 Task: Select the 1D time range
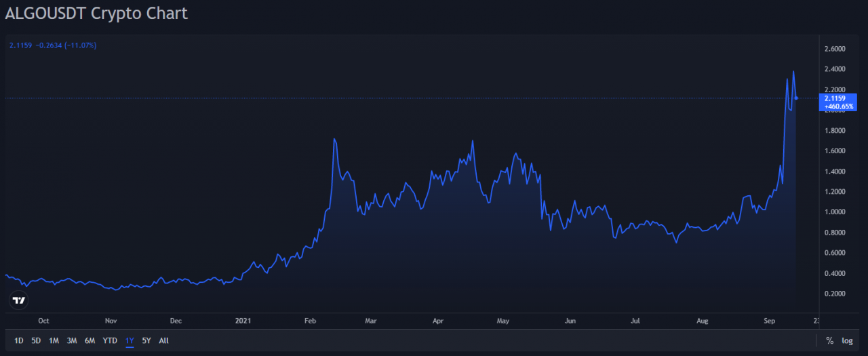click(x=19, y=340)
